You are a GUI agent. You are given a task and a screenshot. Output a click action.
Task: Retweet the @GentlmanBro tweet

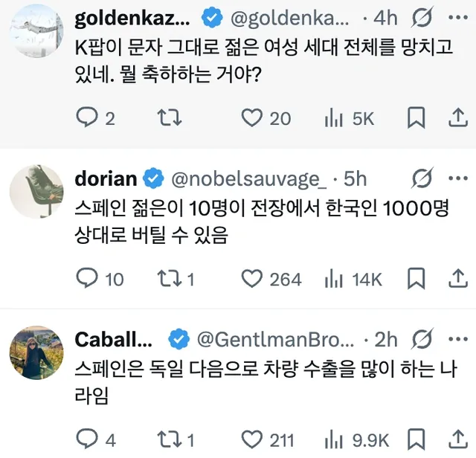[170, 440]
